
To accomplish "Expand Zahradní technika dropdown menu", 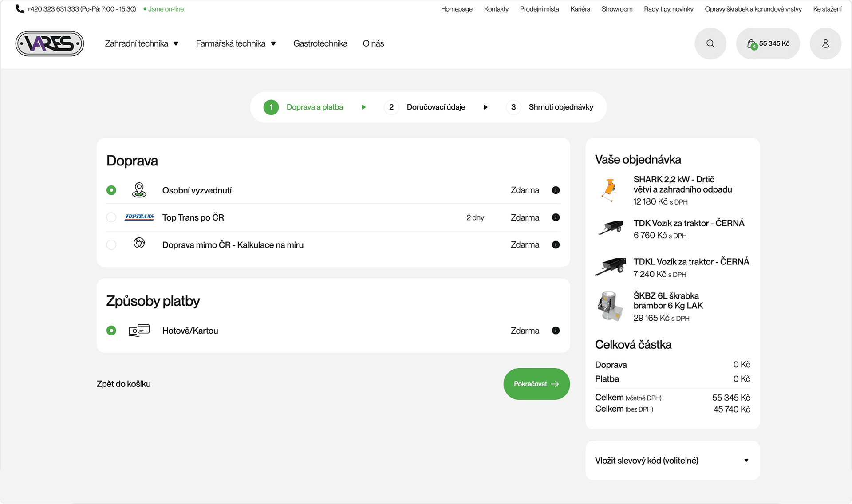I will point(142,43).
